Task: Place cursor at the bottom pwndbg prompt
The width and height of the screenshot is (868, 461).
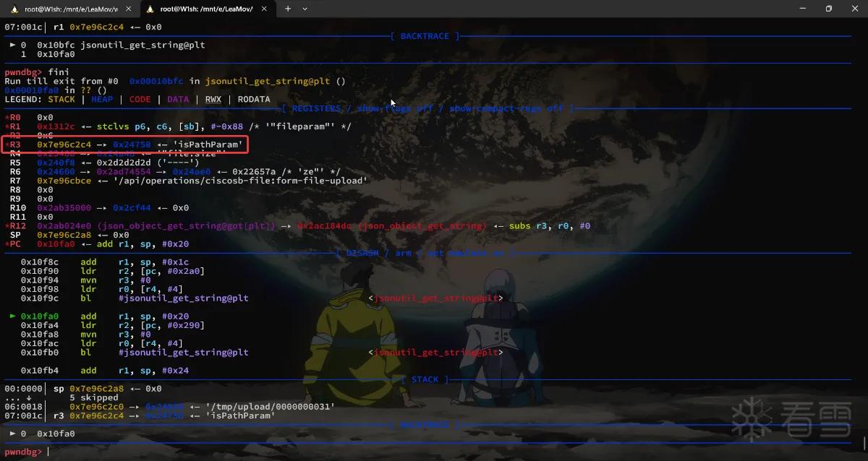Action: click(x=49, y=452)
